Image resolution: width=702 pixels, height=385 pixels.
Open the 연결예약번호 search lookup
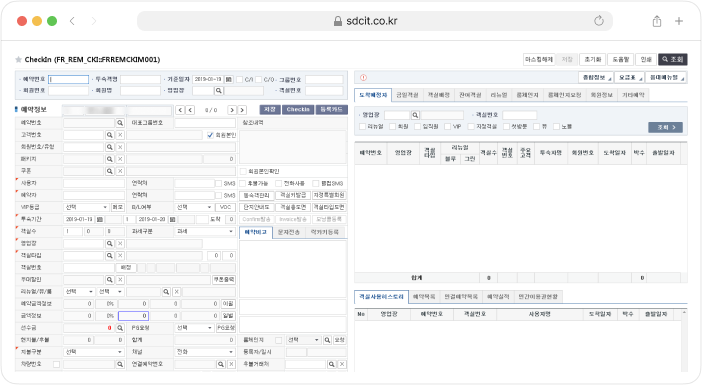coord(221,364)
